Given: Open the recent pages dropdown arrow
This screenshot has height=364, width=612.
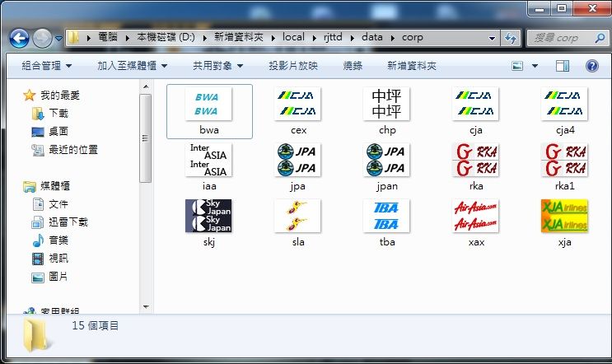Looking at the screenshot, I should (x=58, y=38).
